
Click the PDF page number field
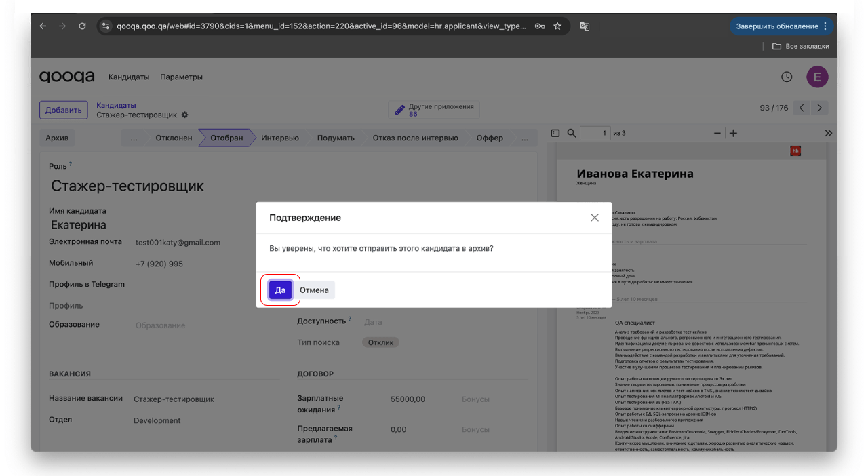(x=596, y=133)
